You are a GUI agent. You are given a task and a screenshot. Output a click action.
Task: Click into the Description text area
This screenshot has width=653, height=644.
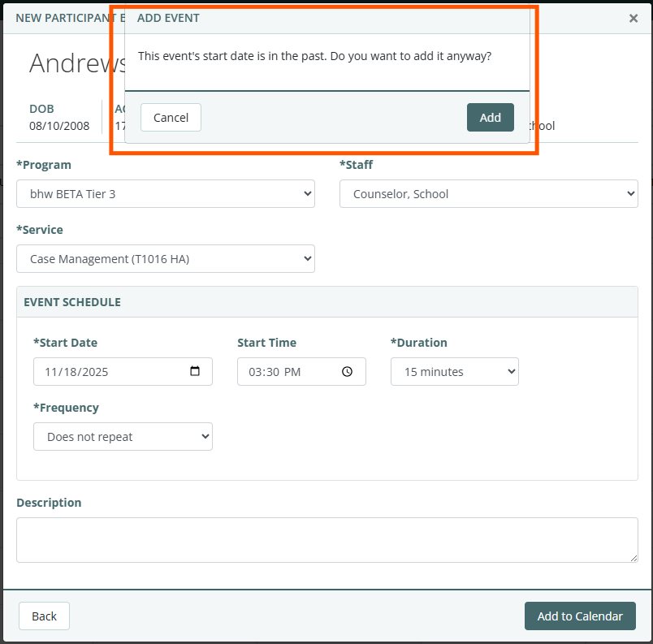tap(327, 540)
